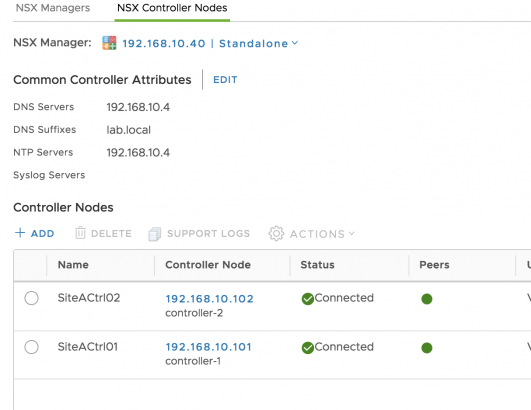Click the plus icon beside ADD
Image resolution: width=531 pixels, height=410 pixels.
20,233
